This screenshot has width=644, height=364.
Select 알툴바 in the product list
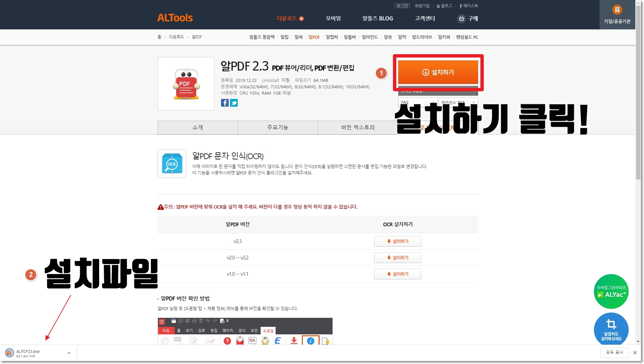(350, 37)
